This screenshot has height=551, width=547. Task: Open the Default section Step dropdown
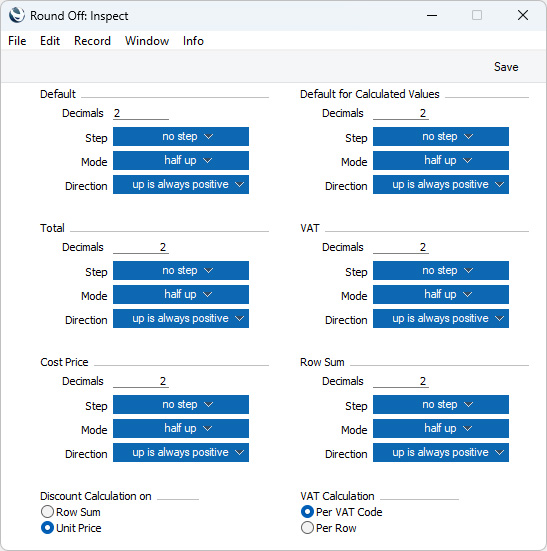coord(181,136)
